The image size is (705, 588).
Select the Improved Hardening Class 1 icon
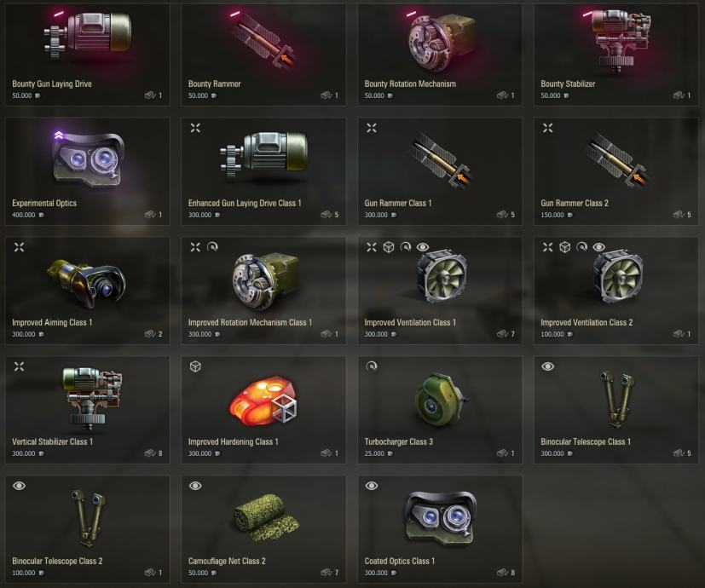[263, 400]
